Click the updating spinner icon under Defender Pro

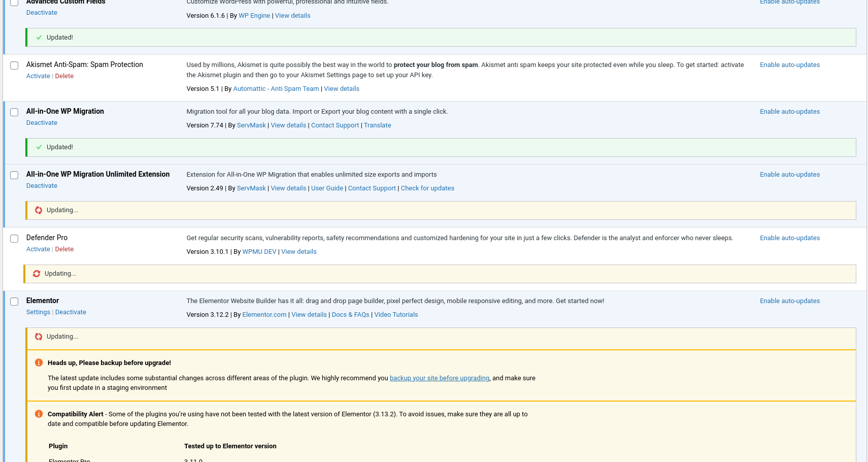(37, 274)
